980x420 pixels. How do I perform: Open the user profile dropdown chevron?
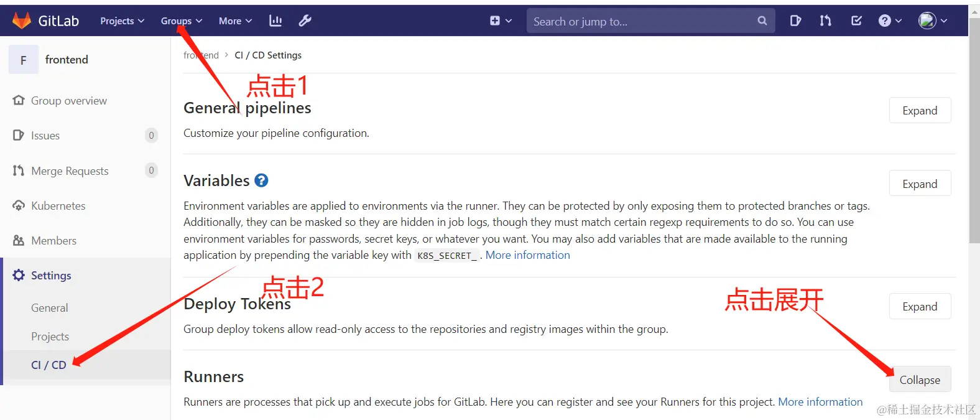coord(944,21)
